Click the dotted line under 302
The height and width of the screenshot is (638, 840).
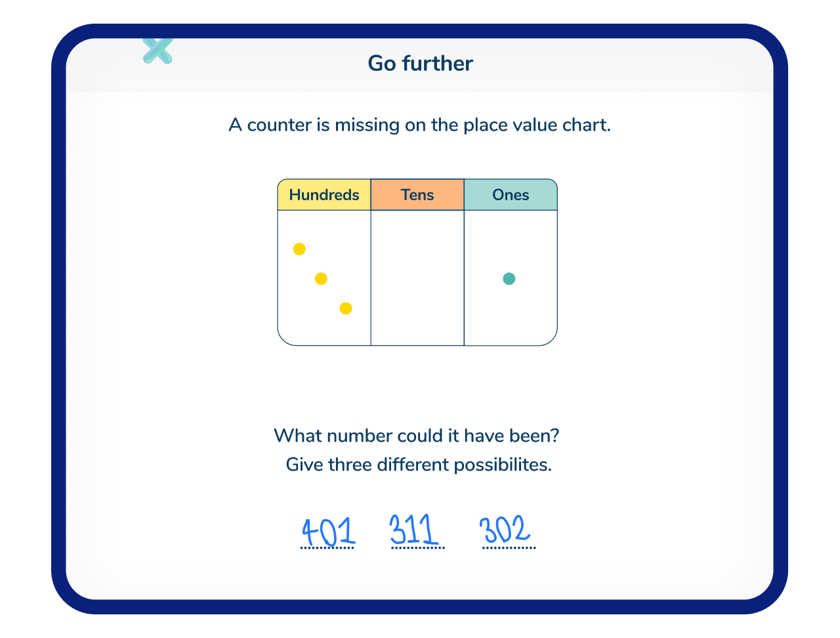coord(509,548)
